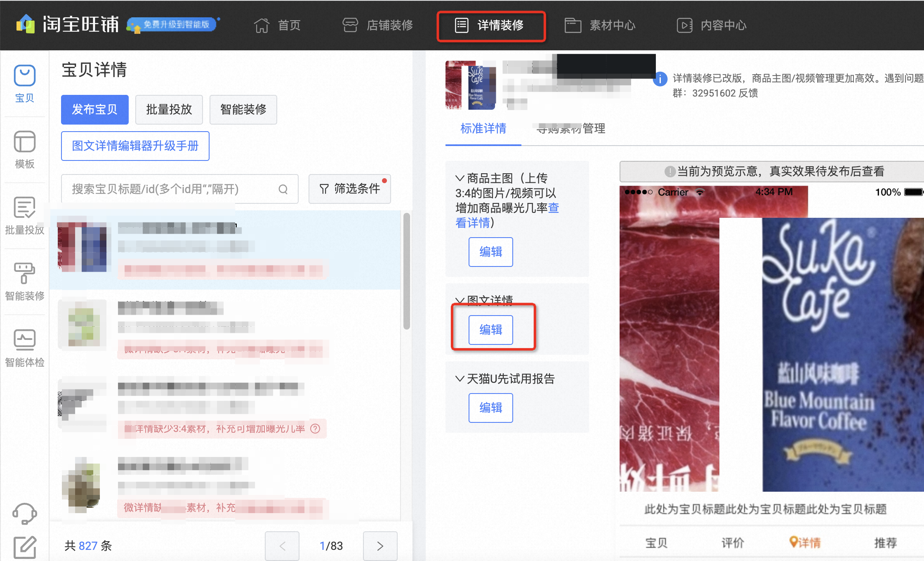The image size is (924, 561).
Task: Click help icon beside 详情缺少3:4素材 warning
Action: [315, 429]
